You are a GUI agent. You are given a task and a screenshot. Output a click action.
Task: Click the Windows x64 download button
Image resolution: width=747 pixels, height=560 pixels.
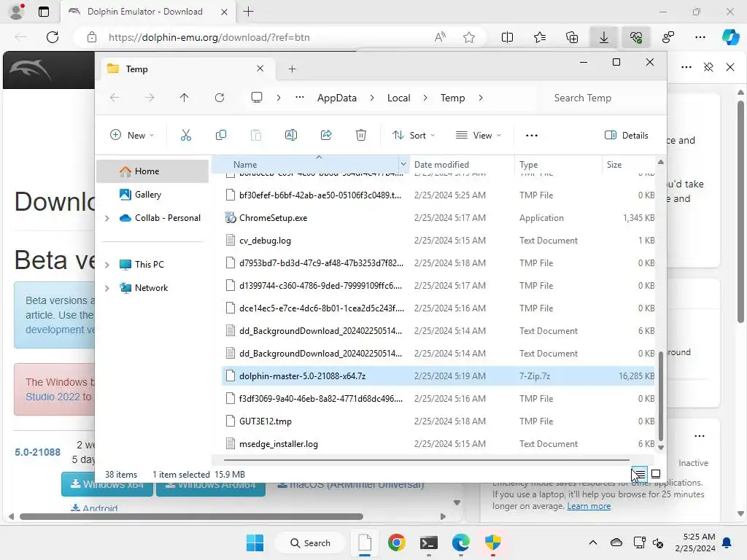point(107,484)
